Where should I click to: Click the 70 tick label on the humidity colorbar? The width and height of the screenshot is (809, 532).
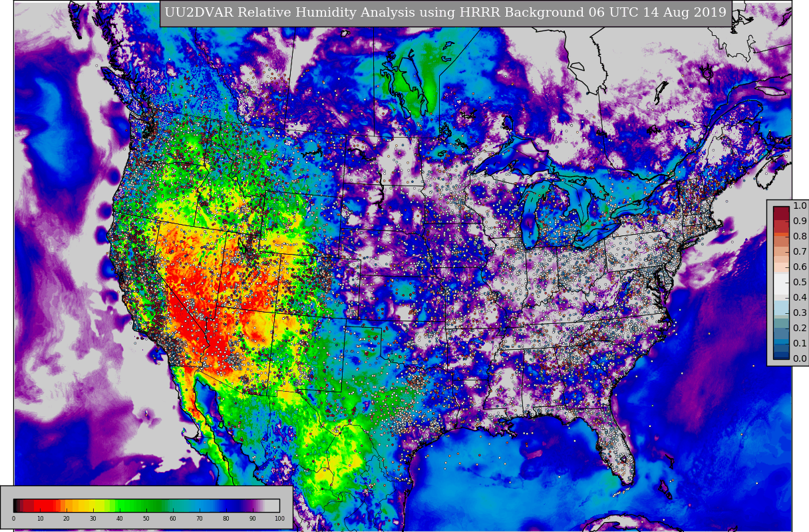coord(200,519)
